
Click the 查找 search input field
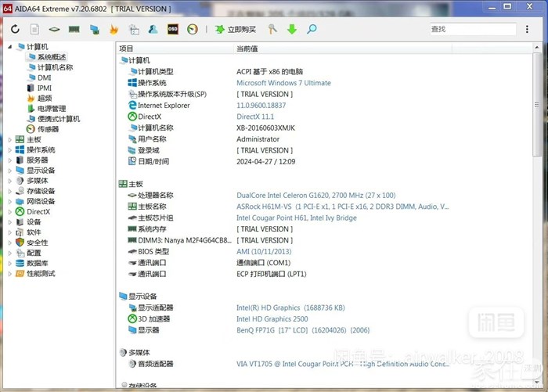click(x=472, y=29)
